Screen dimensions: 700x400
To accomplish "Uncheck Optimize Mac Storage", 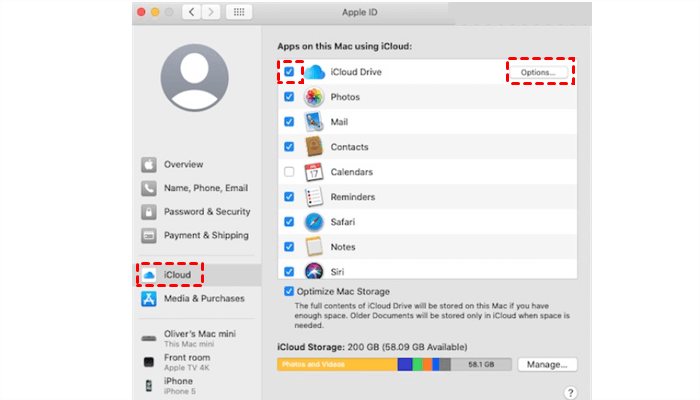I will [289, 292].
